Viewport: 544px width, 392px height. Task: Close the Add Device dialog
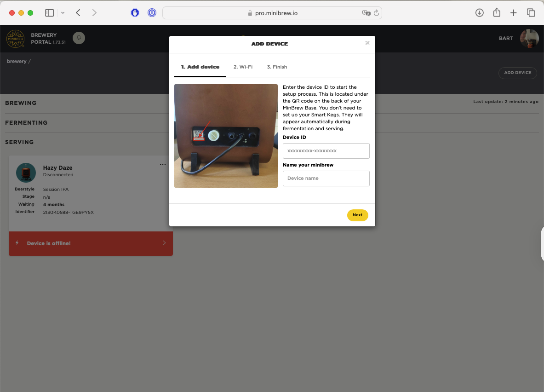point(367,43)
